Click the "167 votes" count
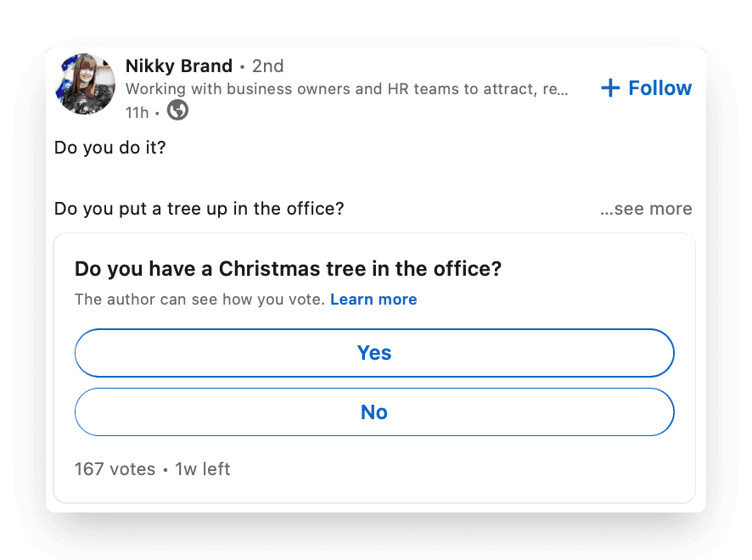Viewport: 752px width, 560px height. click(x=115, y=469)
